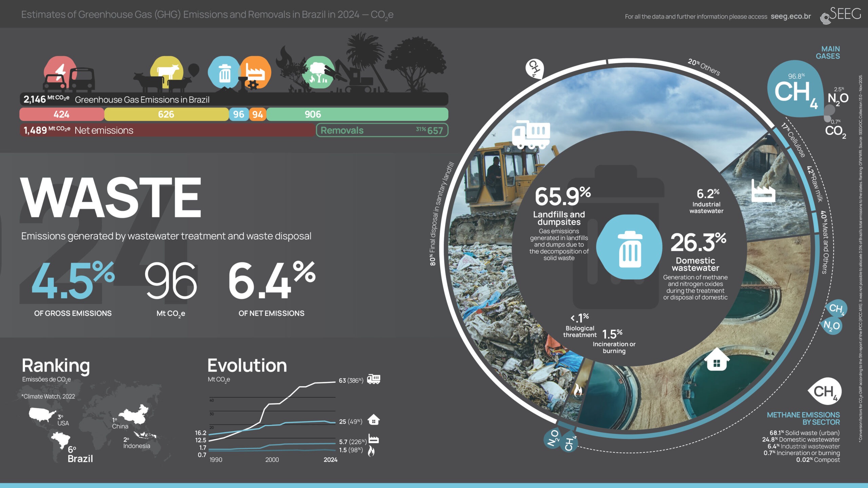
Task: Click the red 424 emissions bar segment
Action: tap(62, 114)
